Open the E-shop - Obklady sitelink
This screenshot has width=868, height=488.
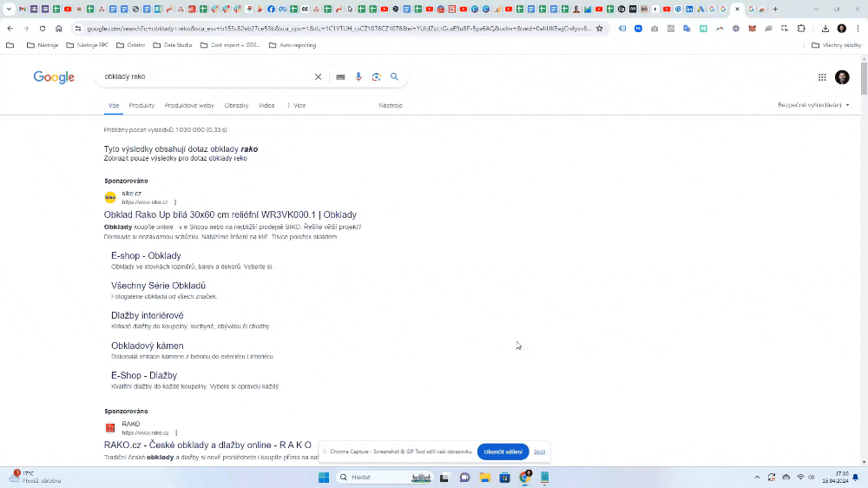(x=146, y=256)
